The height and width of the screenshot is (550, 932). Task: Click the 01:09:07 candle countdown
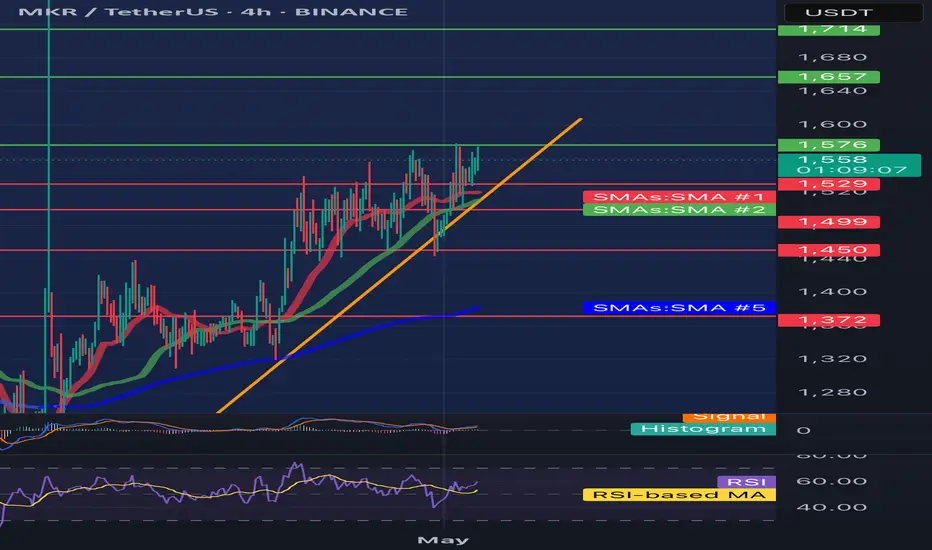(x=851, y=170)
